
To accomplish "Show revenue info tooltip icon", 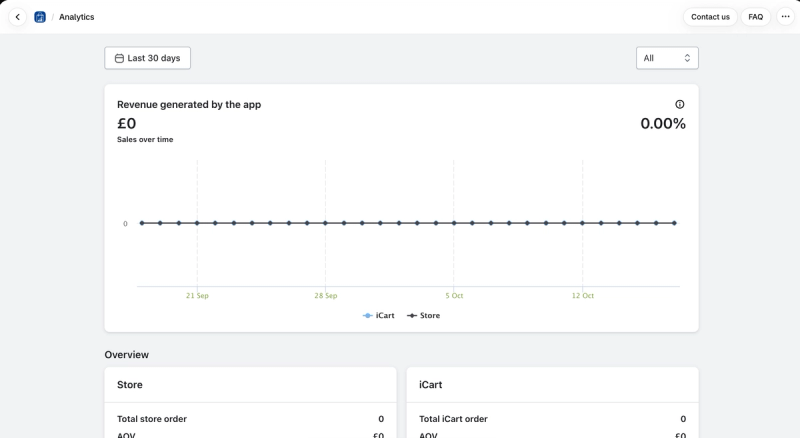I will click(x=680, y=104).
